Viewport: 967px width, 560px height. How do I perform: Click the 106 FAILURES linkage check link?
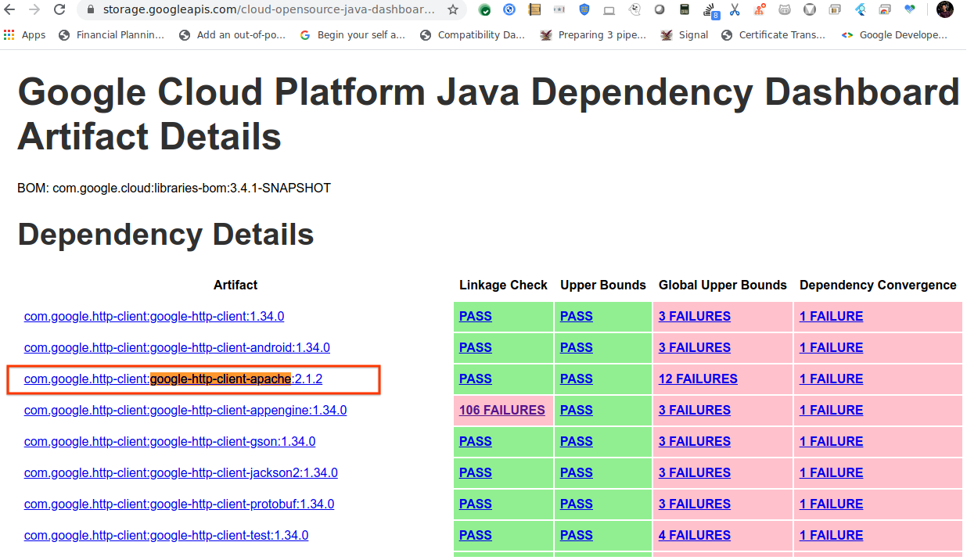coord(501,410)
